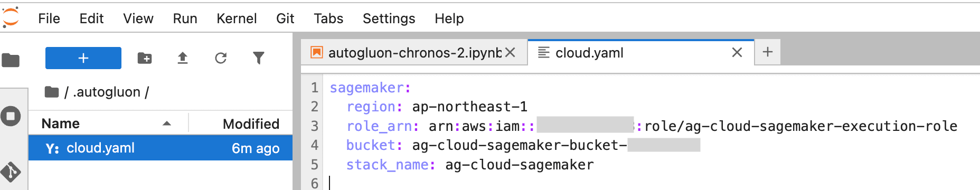Viewport: 980px width, 190px height.
Task: Click the '6m ago' modified time
Action: pyautogui.click(x=256, y=148)
